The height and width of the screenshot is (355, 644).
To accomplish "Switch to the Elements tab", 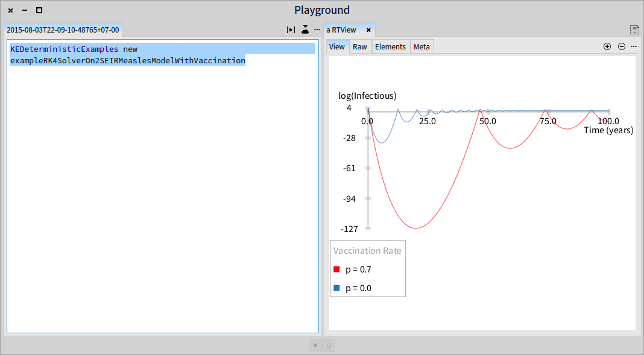I will point(390,47).
